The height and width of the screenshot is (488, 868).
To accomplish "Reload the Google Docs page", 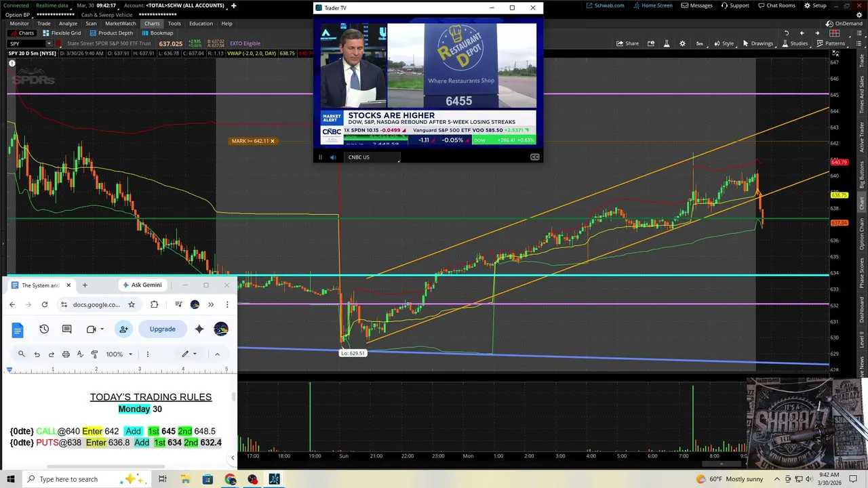I will tap(45, 304).
